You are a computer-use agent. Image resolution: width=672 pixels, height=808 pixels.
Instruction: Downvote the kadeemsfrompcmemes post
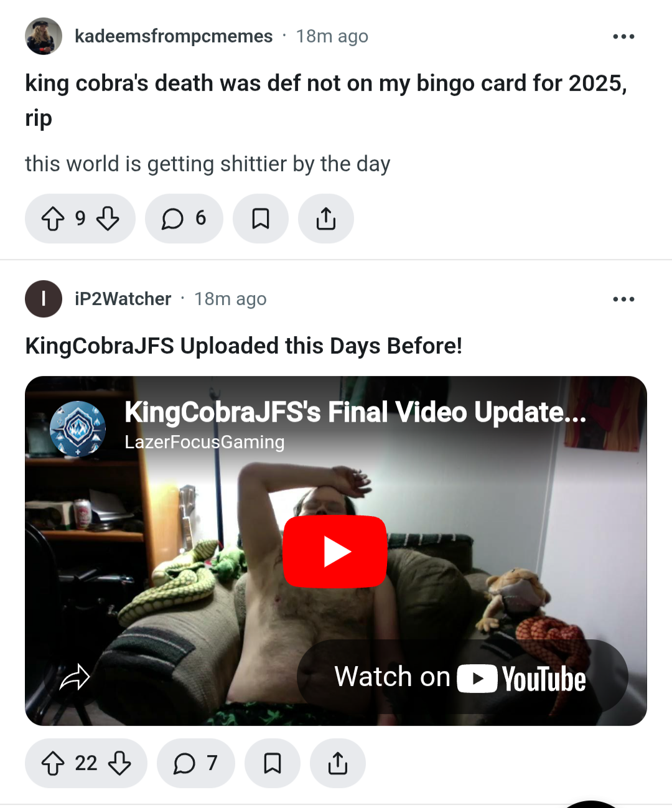[x=108, y=218]
